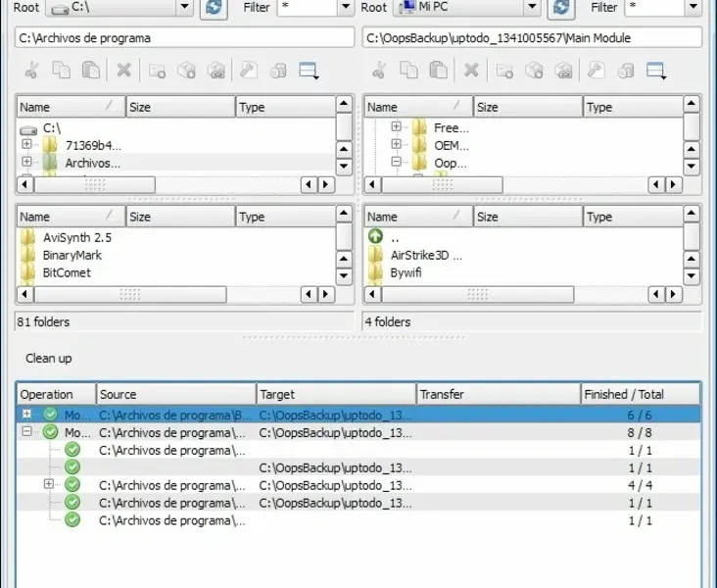Click the Paste icon above the C:\ tree

(x=91, y=71)
